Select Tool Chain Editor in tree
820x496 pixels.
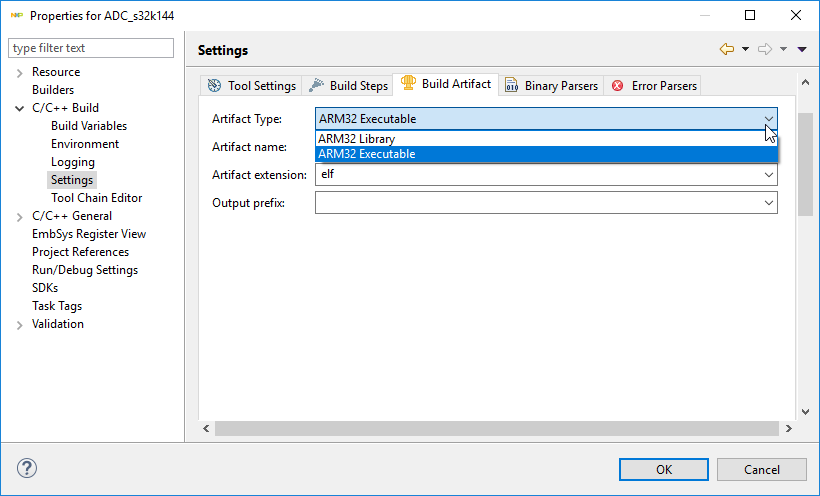tap(96, 198)
